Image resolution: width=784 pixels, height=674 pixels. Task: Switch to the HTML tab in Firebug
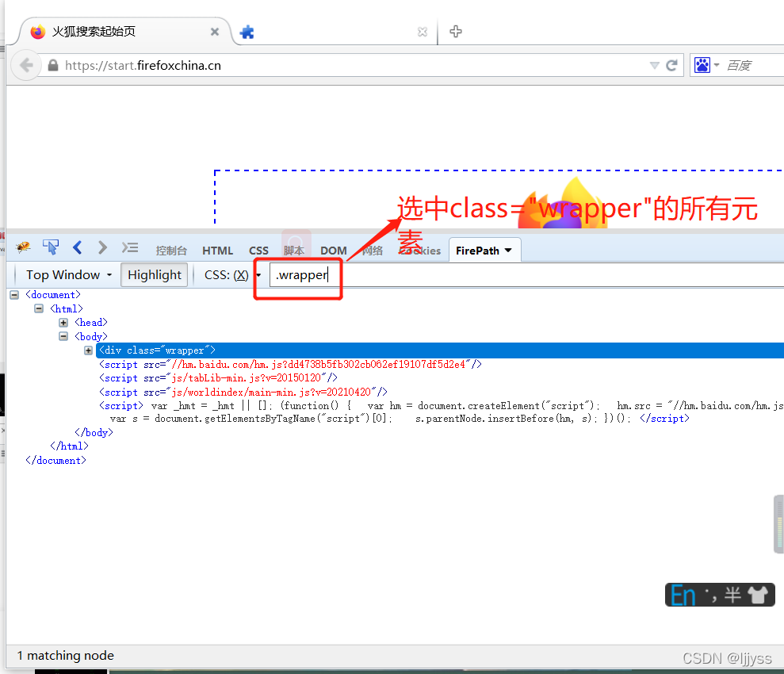tap(217, 250)
